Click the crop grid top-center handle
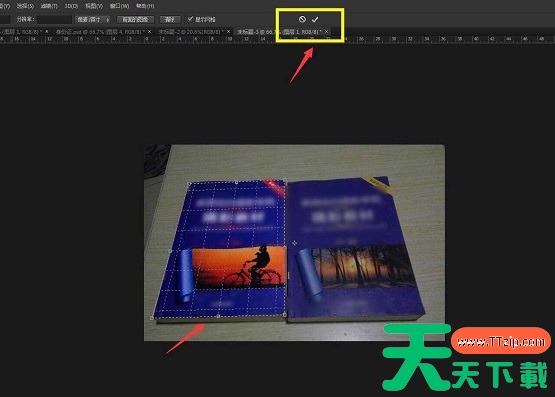The image size is (555, 397). pos(237,182)
